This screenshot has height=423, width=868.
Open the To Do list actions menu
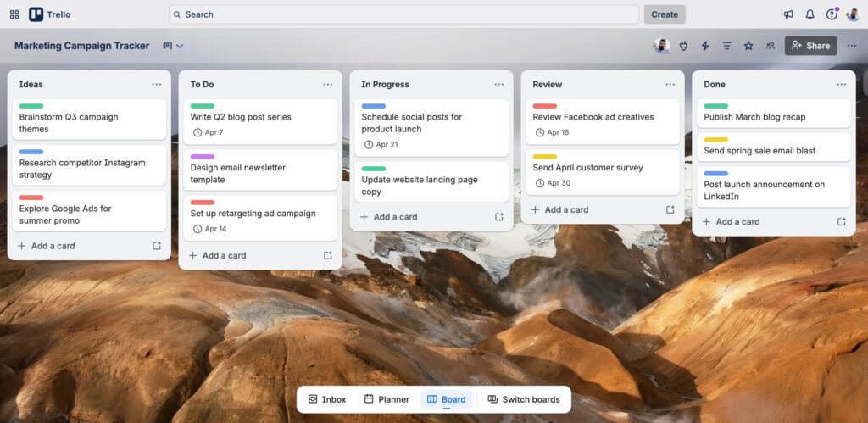pyautogui.click(x=328, y=84)
